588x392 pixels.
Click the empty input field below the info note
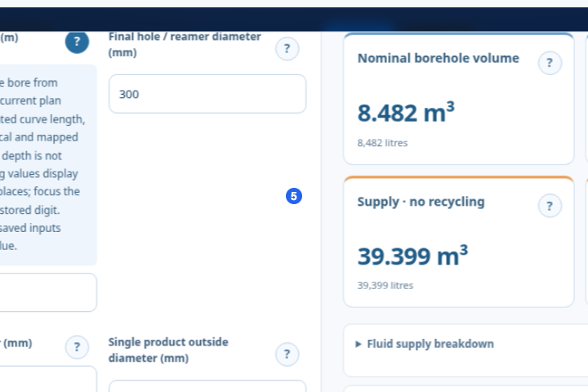(48, 292)
